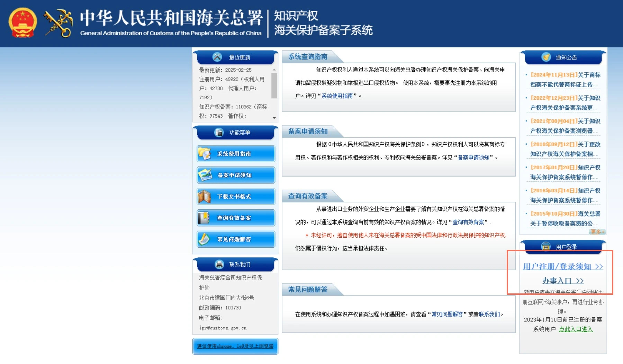The width and height of the screenshot is (623, 364).
Task: Open the 备案申请须知 menu button
Action: (x=236, y=175)
